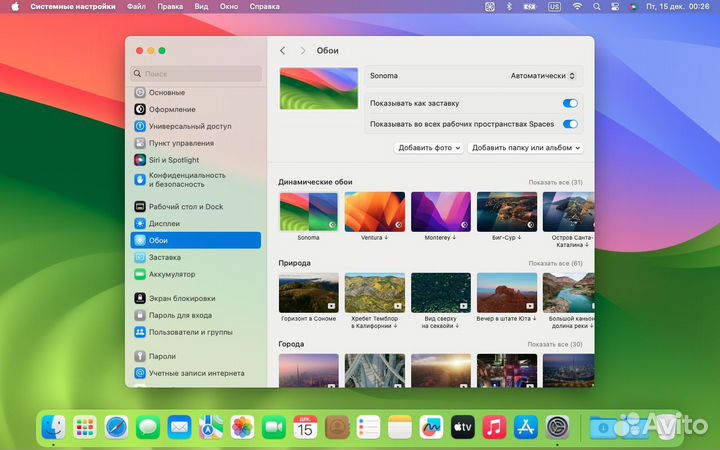
Task: Open "Заставка" settings
Action: (196, 257)
